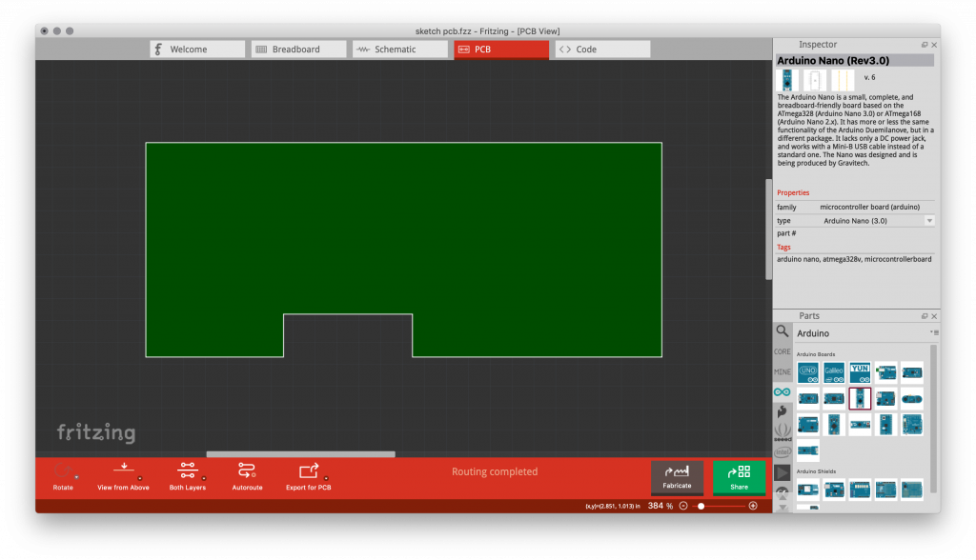Select the PCB view tab
Viewport: 976px width, 560px height.
501,50
